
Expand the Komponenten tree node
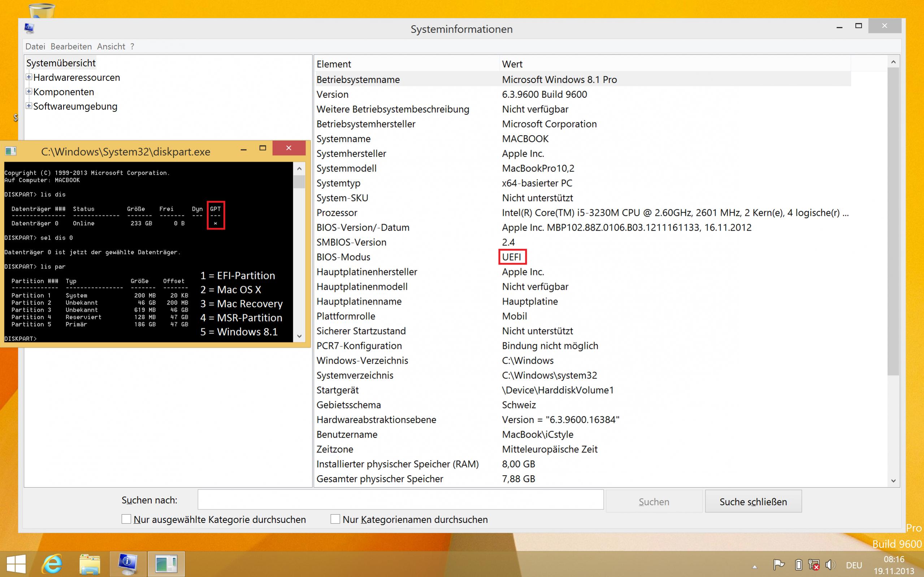click(29, 92)
